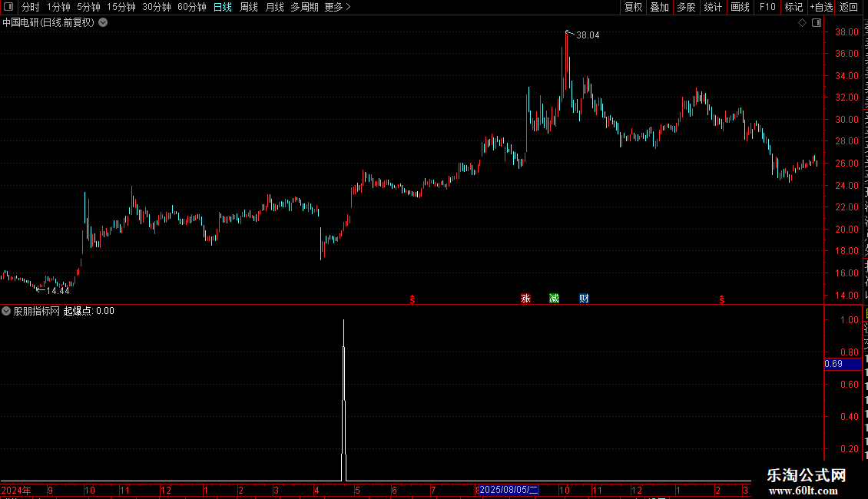The image size is (868, 499).
Task: Switch to 分时 intraday view
Action: (31, 7)
